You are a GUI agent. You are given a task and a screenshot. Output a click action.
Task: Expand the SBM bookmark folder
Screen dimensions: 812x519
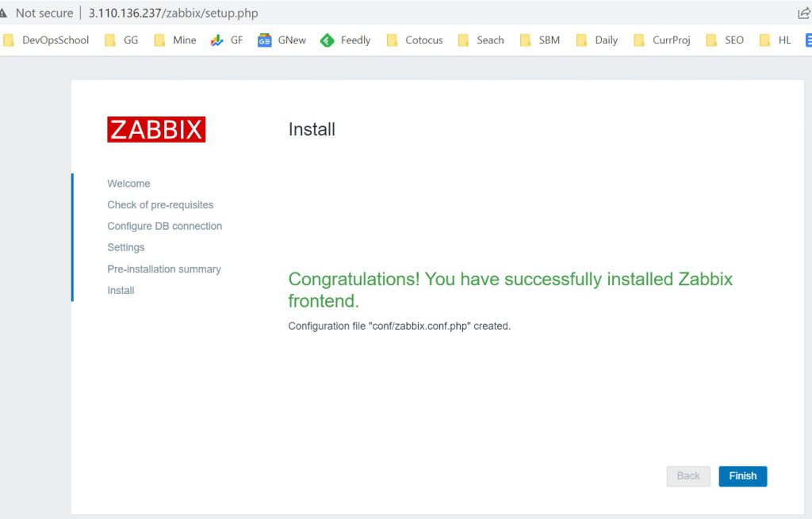tap(540, 40)
